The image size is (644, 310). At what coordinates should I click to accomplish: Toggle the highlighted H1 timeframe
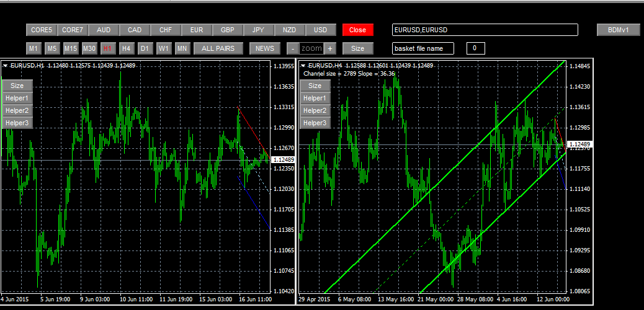[107, 48]
